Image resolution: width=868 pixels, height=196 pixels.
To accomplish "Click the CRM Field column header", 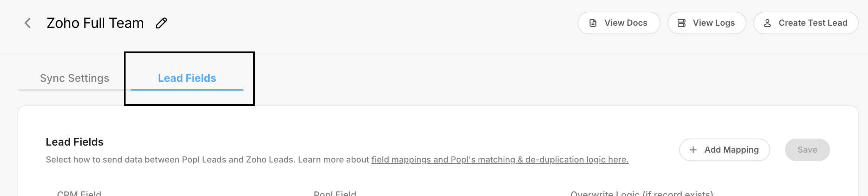I will 79,193.
